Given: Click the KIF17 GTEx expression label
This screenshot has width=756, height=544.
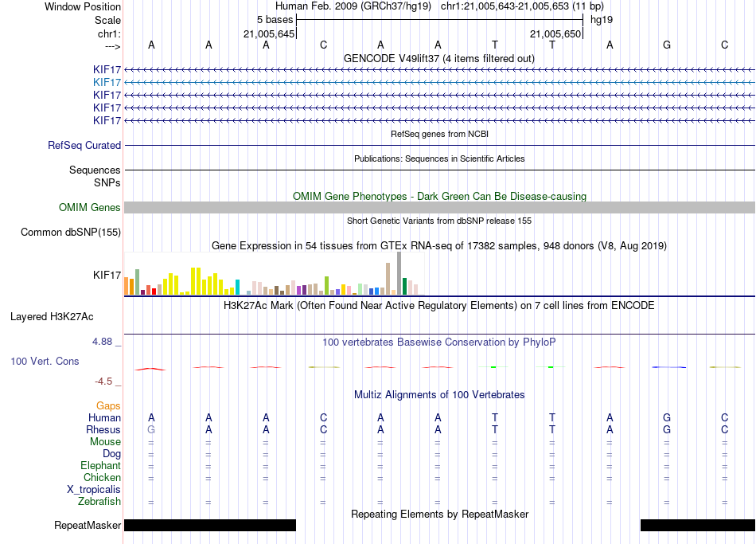Looking at the screenshot, I should [x=107, y=275].
